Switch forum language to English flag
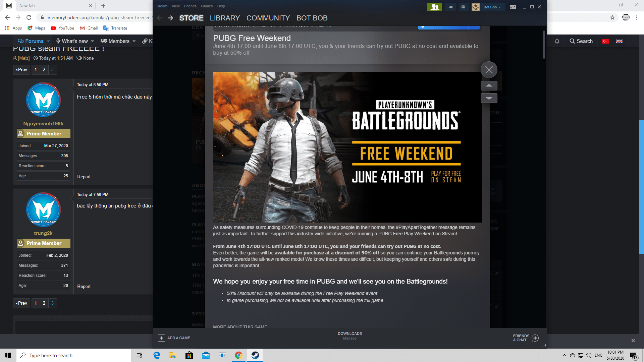The height and width of the screenshot is (362, 644). (x=619, y=41)
